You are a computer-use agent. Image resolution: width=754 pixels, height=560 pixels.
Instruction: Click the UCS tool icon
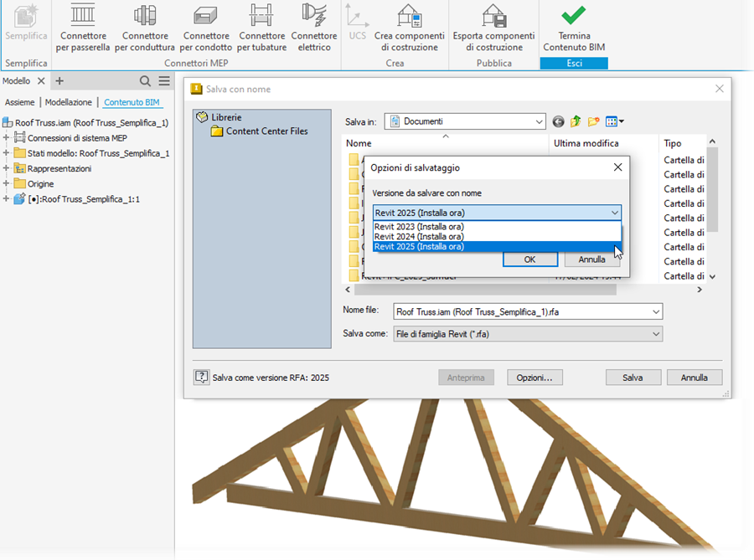357,16
